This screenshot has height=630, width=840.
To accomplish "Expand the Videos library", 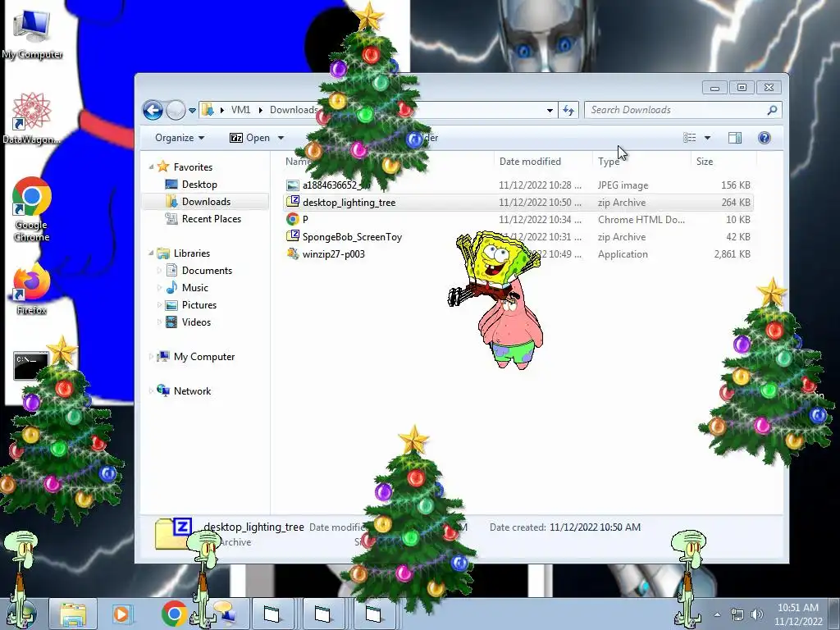I will [x=159, y=322].
